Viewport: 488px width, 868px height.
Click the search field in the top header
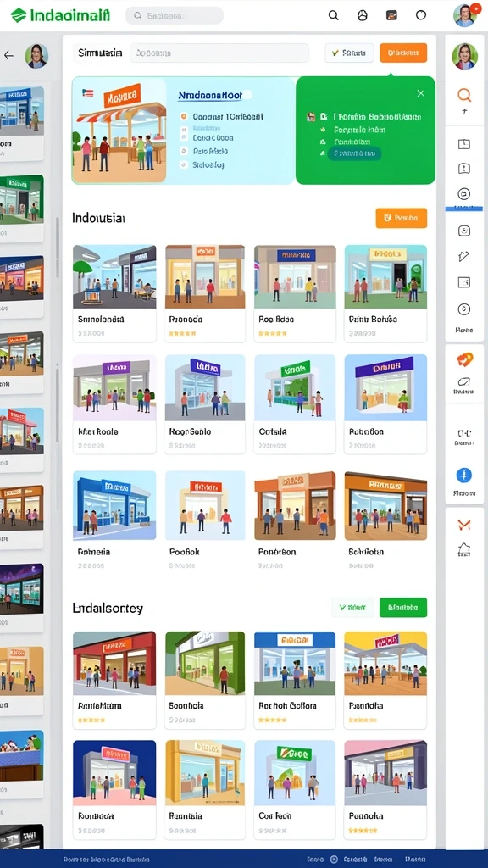pyautogui.click(x=175, y=15)
